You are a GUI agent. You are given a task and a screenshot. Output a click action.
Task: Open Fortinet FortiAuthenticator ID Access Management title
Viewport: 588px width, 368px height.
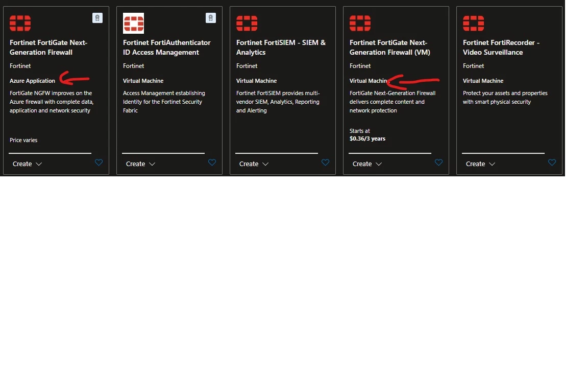coord(167,48)
